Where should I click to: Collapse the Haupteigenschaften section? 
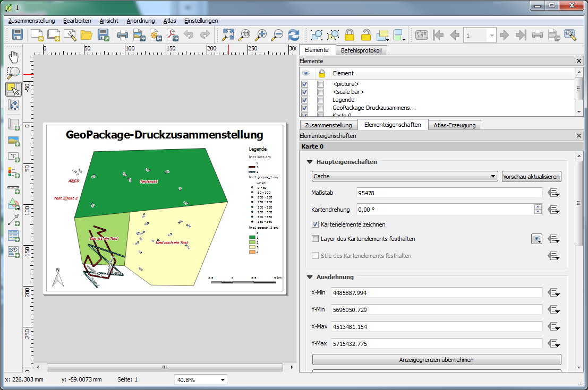(310, 162)
